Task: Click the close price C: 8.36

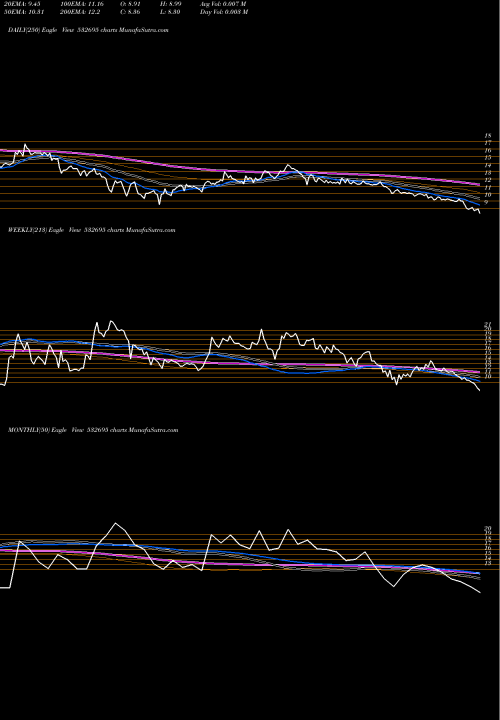Action: [x=129, y=12]
